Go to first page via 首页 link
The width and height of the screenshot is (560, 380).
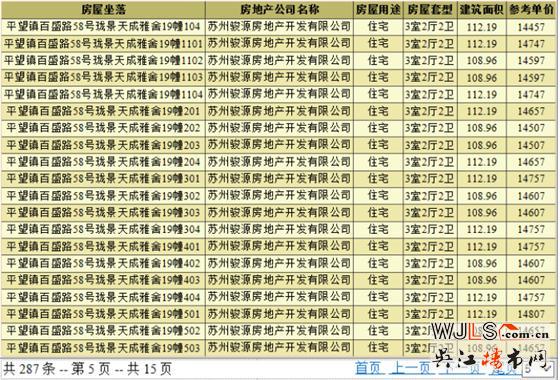coord(369,368)
